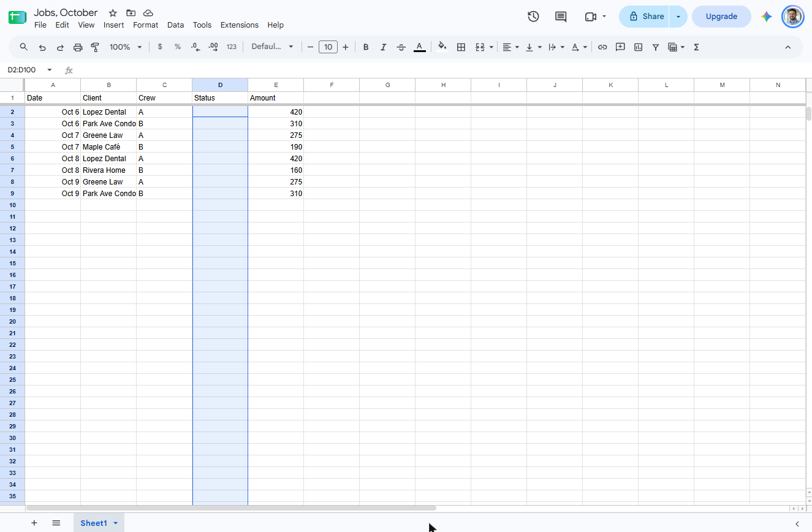Click the move to folder icon
This screenshot has height=532, width=812.
[x=131, y=13]
